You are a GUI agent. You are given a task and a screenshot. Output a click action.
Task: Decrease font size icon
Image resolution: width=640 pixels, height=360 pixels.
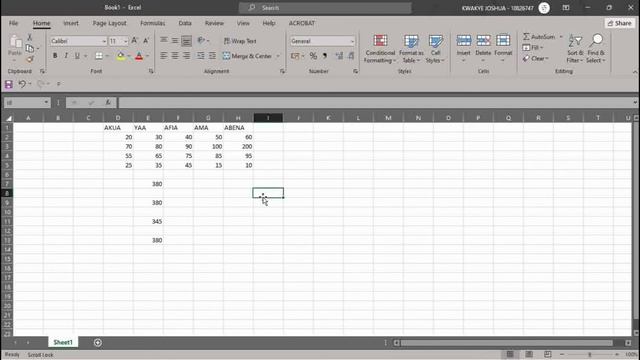click(146, 41)
